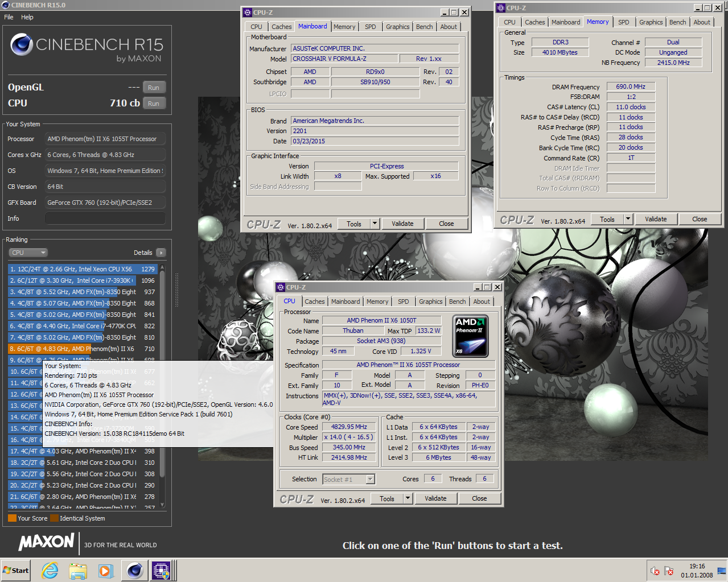Click BIOS Version 2201 field
This screenshot has height=582, width=728.
(375, 131)
